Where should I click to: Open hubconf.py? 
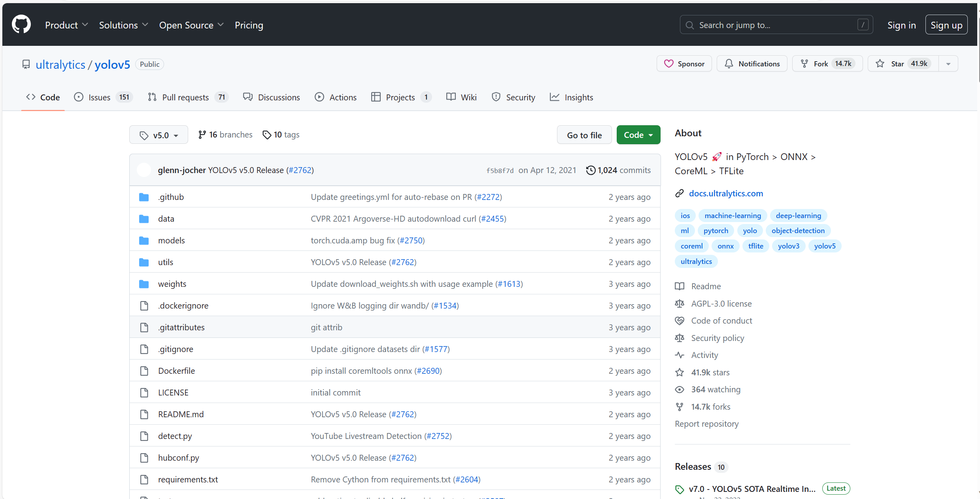coord(179,458)
